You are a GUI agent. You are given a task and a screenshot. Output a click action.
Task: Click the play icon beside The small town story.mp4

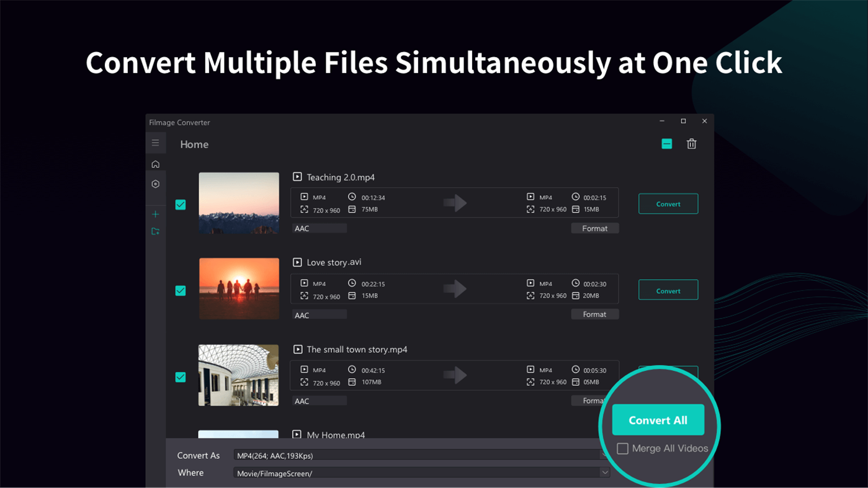[297, 349]
